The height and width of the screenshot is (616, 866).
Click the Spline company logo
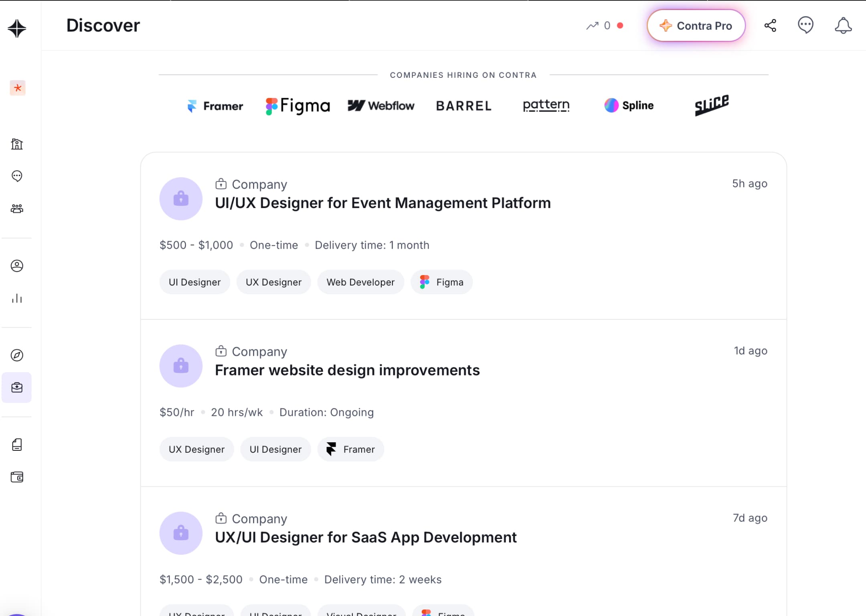tap(629, 105)
